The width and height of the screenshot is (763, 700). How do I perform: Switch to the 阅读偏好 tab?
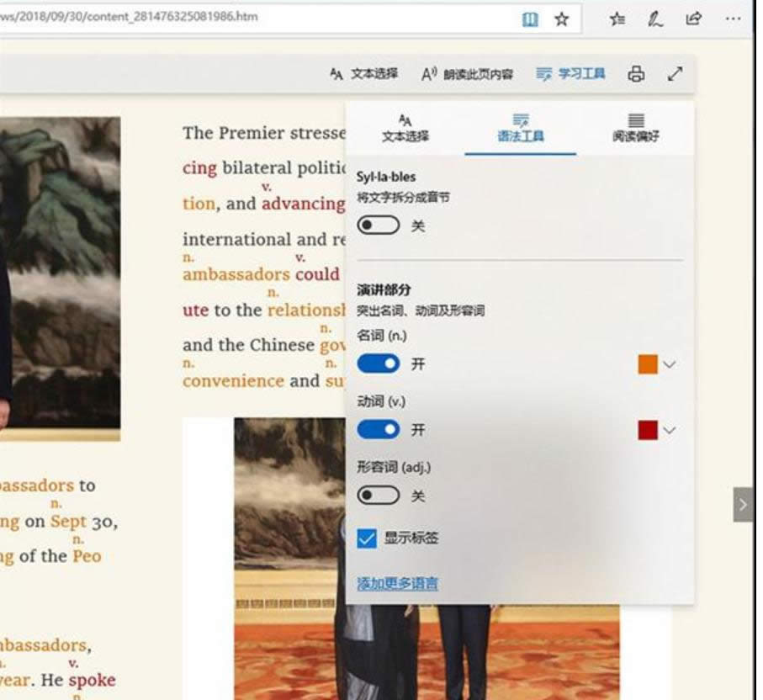pos(635,129)
